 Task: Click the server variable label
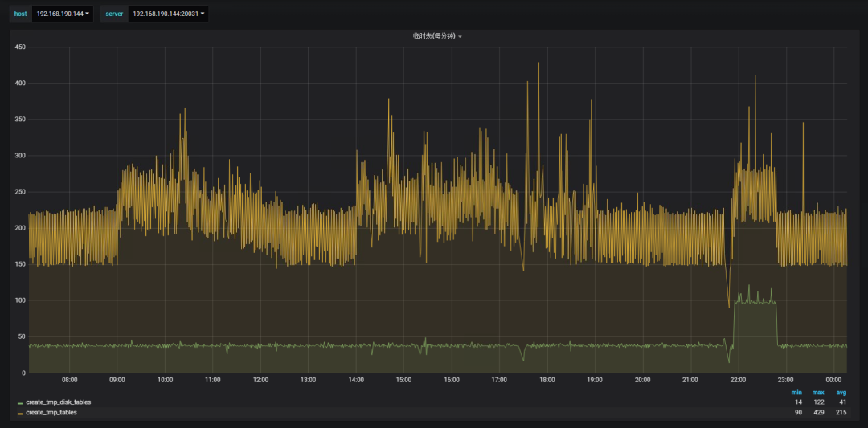click(114, 14)
